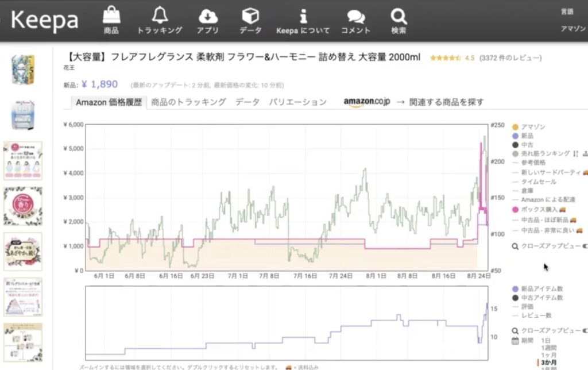Open アプリ cloud download icon
Image resolution: width=588 pixels, height=370 pixels.
coord(208,16)
